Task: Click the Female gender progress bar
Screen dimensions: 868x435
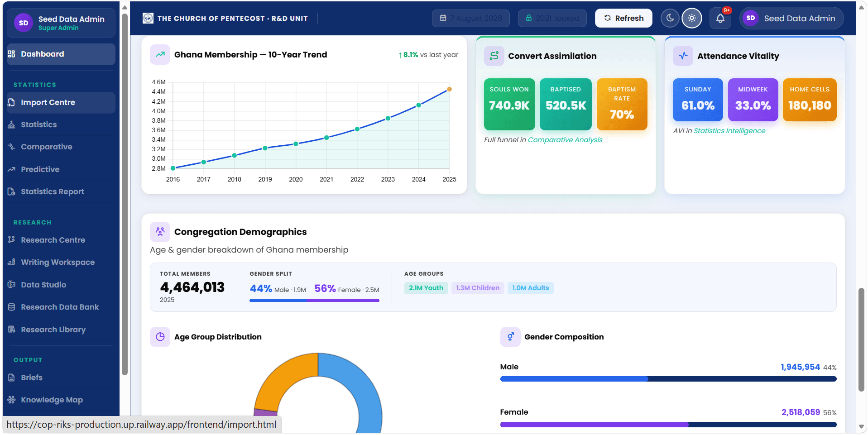Action: pos(668,425)
